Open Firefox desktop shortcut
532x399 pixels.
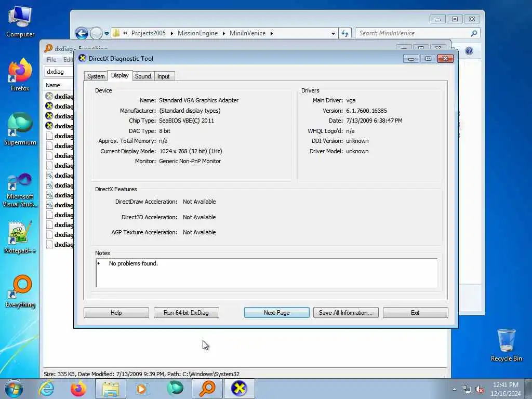pos(20,75)
